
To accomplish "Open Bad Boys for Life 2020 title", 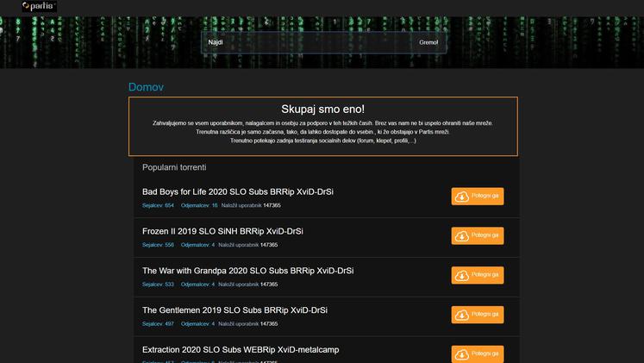I will [x=238, y=191].
